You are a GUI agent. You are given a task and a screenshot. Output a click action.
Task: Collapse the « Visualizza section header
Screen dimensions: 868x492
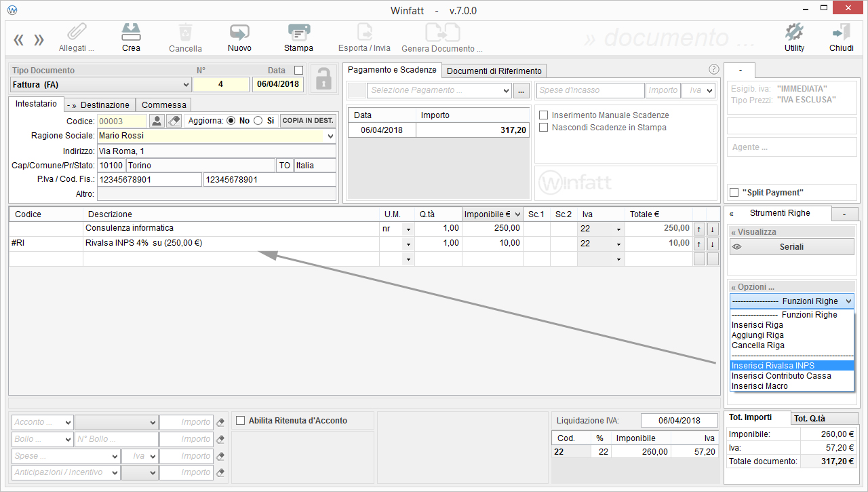click(791, 232)
